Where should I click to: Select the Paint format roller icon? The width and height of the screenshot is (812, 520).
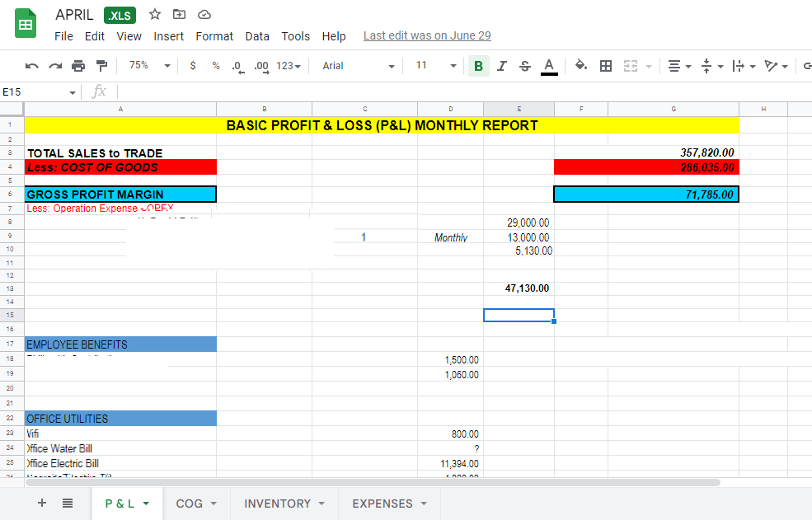coord(101,66)
